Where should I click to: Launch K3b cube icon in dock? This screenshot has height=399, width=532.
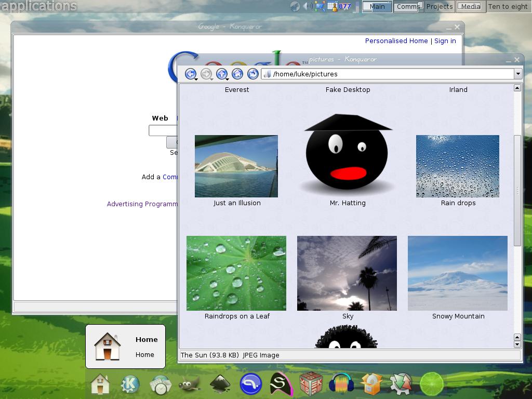311,384
